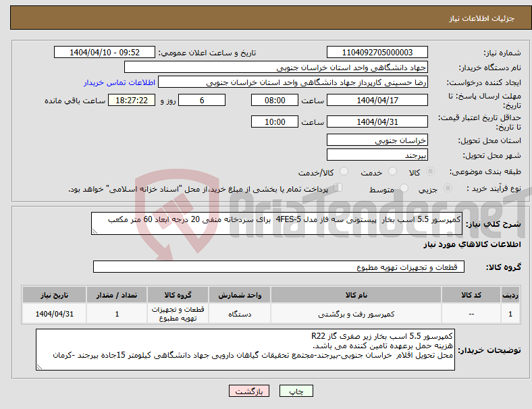Click the remaining days field showing 6
Screen dimensions: 532x409
click(202, 100)
